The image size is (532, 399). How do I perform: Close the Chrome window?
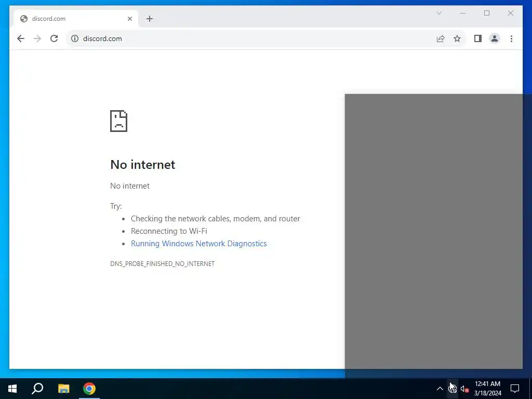(510, 13)
